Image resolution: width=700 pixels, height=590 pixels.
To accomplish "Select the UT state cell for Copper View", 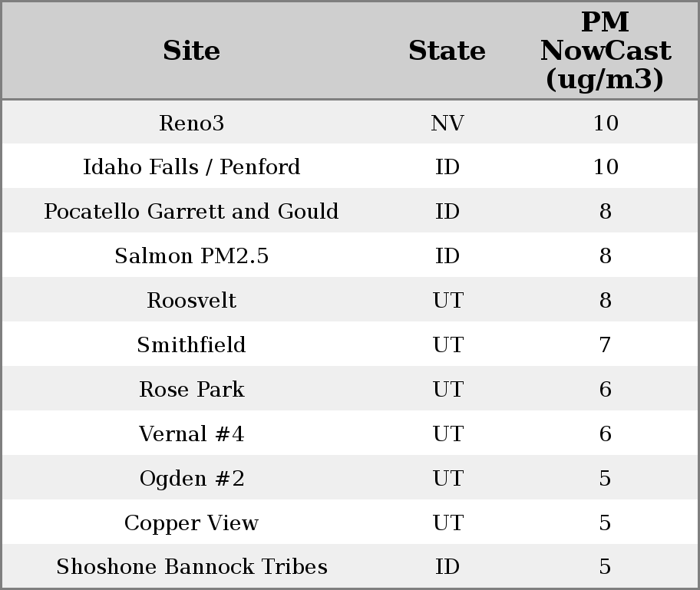I will click(447, 523).
